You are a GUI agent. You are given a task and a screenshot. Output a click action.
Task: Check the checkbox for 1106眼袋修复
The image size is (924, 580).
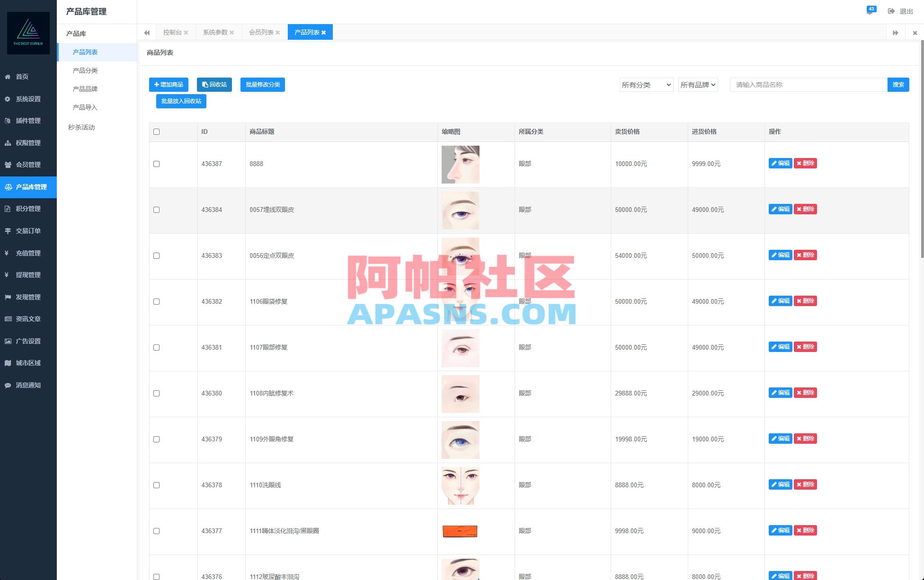click(x=157, y=301)
